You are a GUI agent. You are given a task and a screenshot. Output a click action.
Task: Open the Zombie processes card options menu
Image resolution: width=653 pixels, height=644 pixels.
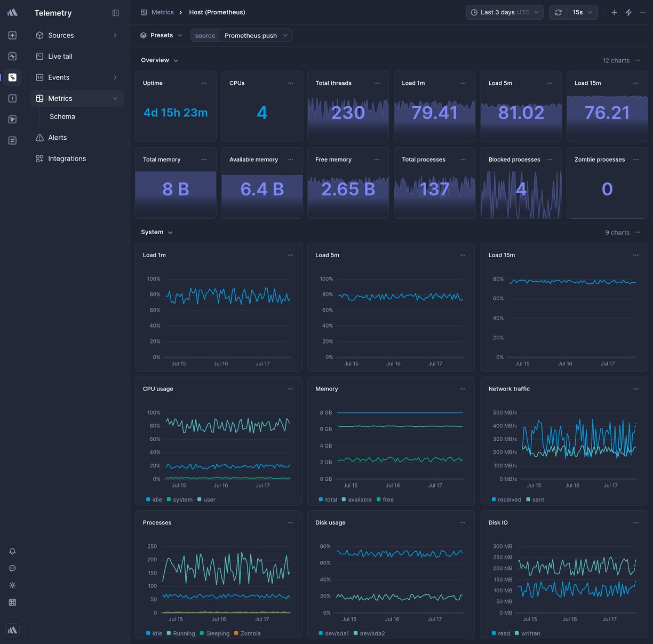pyautogui.click(x=636, y=160)
